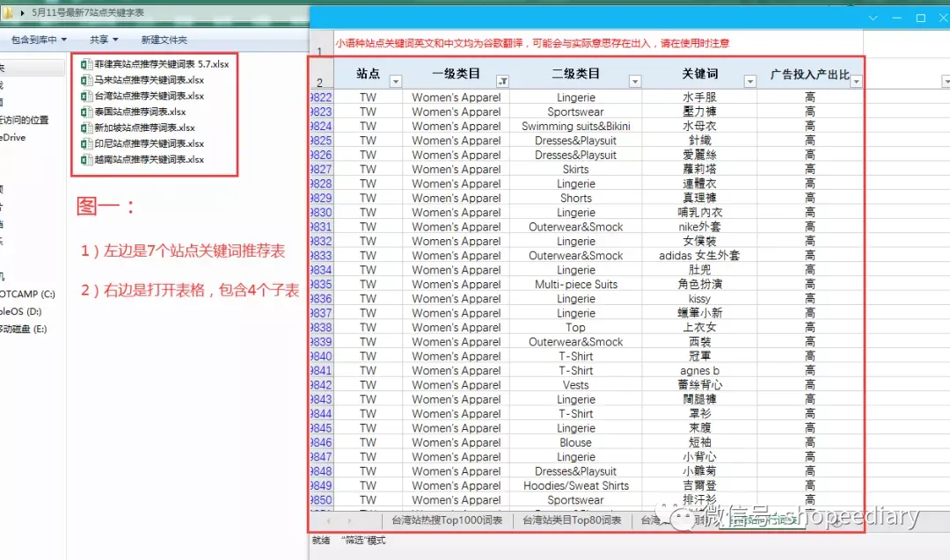Select the Top cell in 二级类目 column

click(575, 328)
